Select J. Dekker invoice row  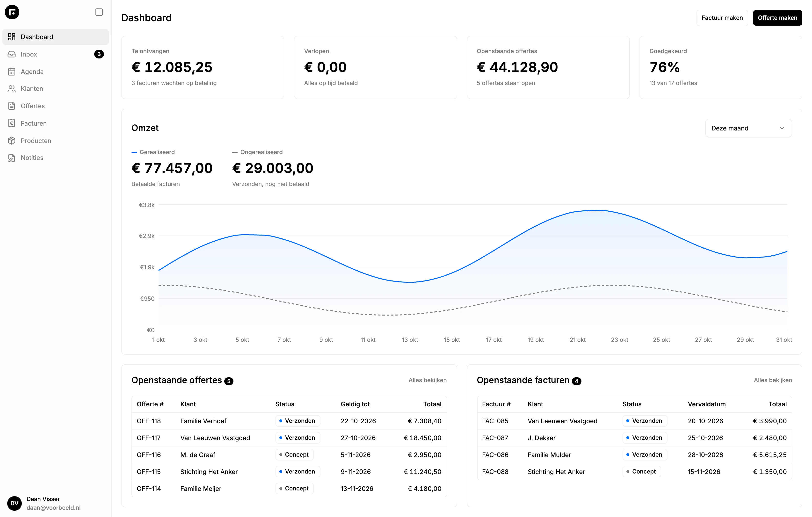[634, 438]
